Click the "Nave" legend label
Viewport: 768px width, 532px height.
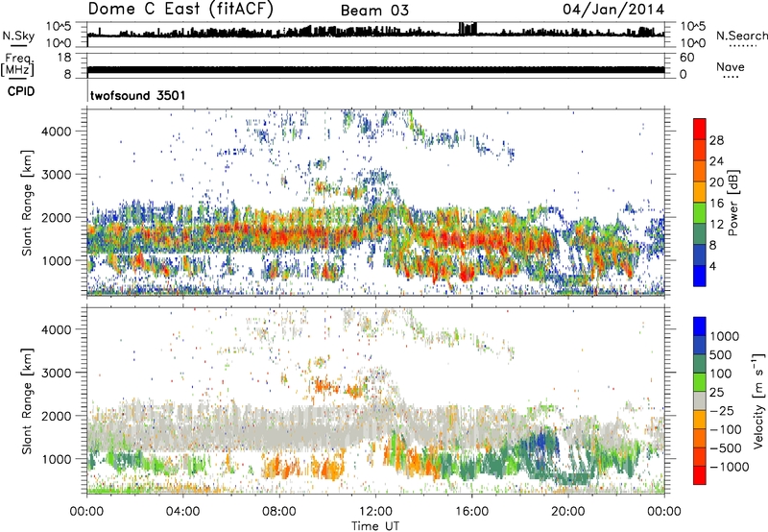pyautogui.click(x=731, y=66)
